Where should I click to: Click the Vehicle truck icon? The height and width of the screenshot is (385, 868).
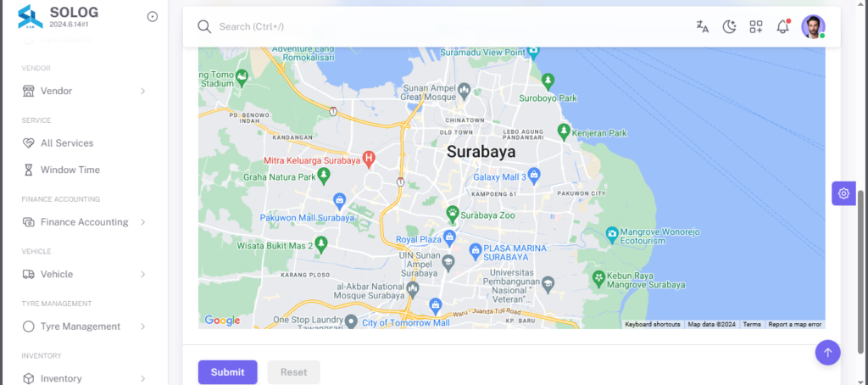[28, 274]
